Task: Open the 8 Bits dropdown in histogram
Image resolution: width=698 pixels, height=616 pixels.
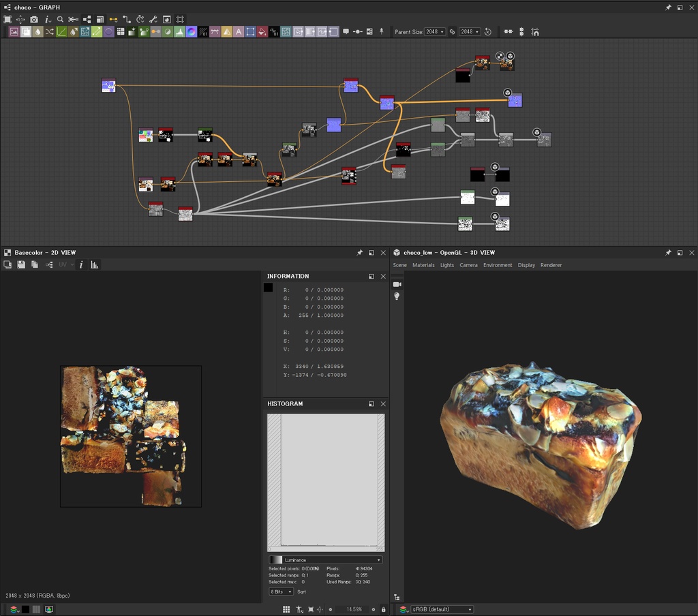Action: (x=281, y=591)
